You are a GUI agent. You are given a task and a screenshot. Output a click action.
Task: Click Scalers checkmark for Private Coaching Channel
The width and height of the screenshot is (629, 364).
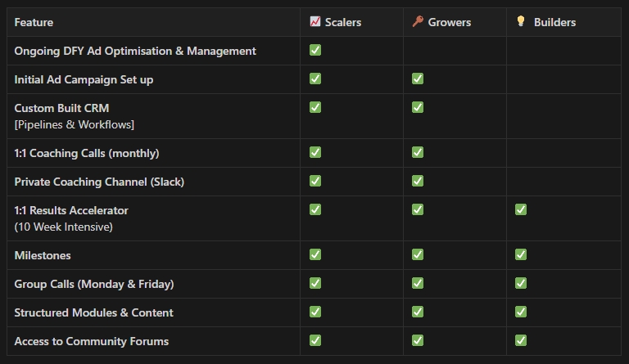(x=315, y=181)
